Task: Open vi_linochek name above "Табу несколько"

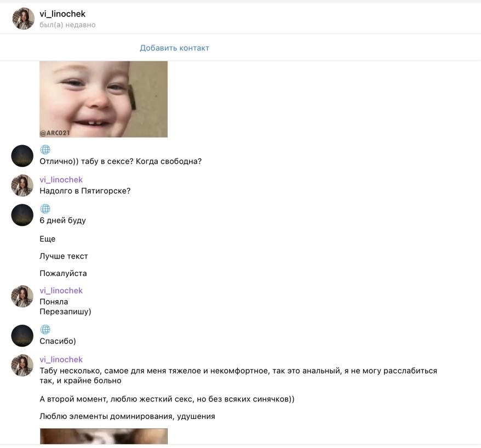Action: [61, 360]
